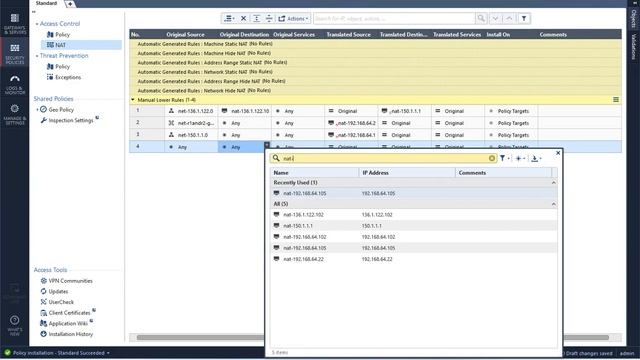Open the Validations side panel tab
Viewport: 640px width, 360px height.
[x=633, y=47]
